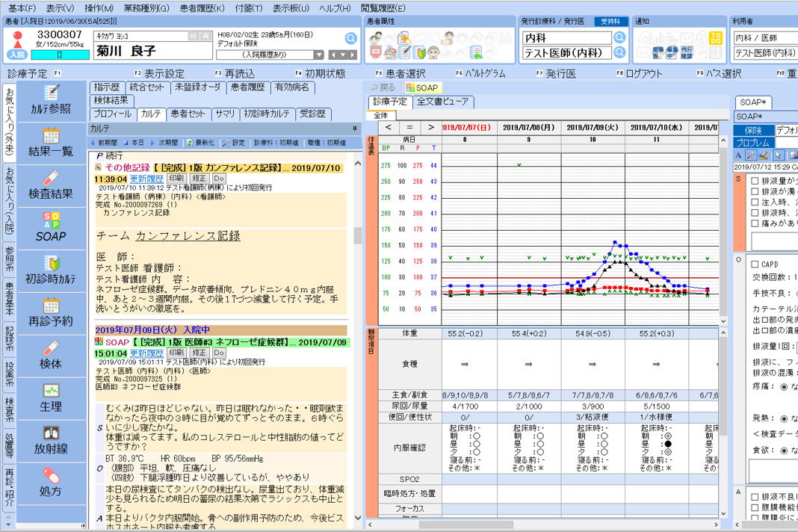Click 修正 on the 15:01:04 SOAP entry
Viewport: 798px width, 532px height.
(199, 353)
